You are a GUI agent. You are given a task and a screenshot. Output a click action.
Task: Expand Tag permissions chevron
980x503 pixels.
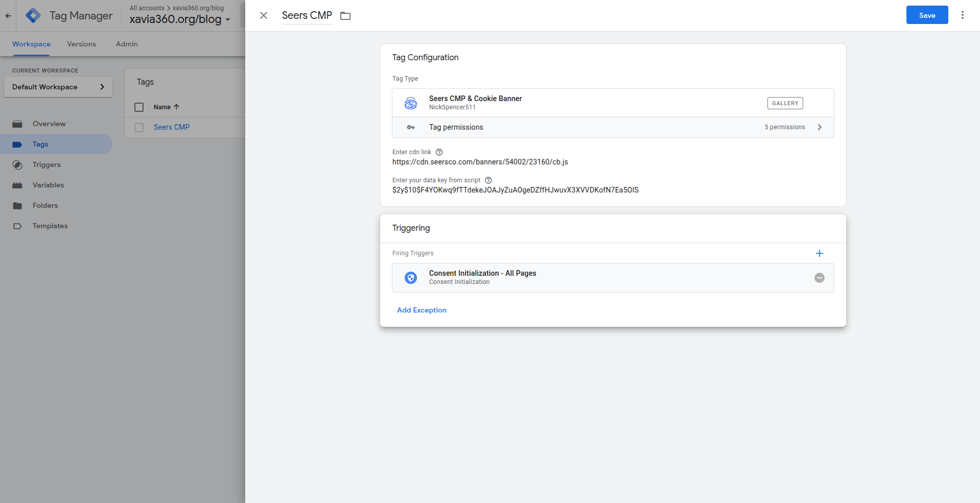pos(819,127)
